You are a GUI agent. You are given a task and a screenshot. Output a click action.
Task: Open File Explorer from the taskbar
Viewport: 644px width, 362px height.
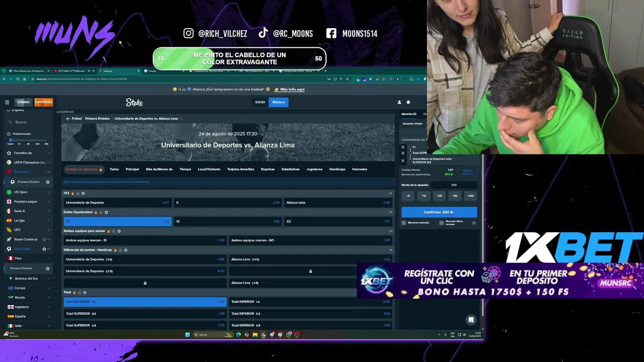(255, 335)
